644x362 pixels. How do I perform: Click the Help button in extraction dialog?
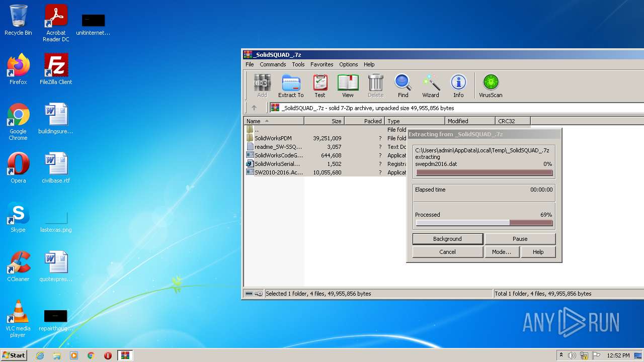(538, 252)
